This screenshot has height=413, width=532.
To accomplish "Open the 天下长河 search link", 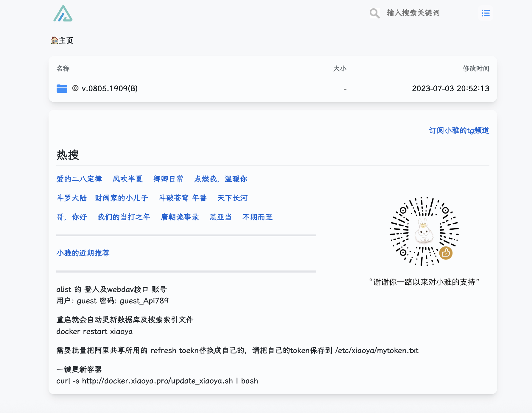I will 232,198.
